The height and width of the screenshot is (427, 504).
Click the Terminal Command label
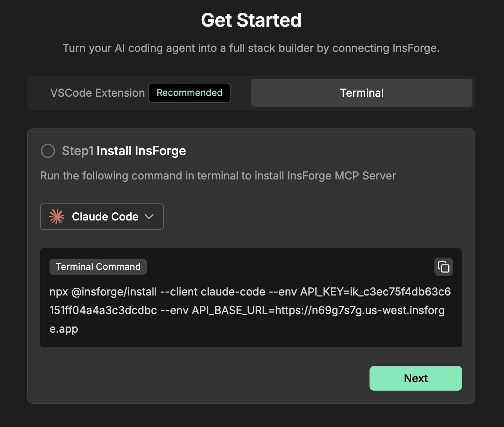pos(98,267)
